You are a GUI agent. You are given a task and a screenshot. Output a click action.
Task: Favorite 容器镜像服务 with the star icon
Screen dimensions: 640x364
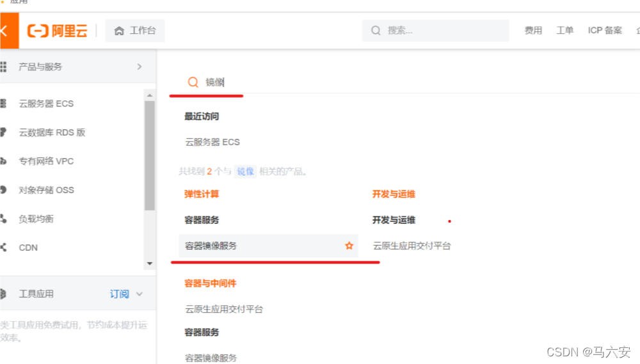349,246
